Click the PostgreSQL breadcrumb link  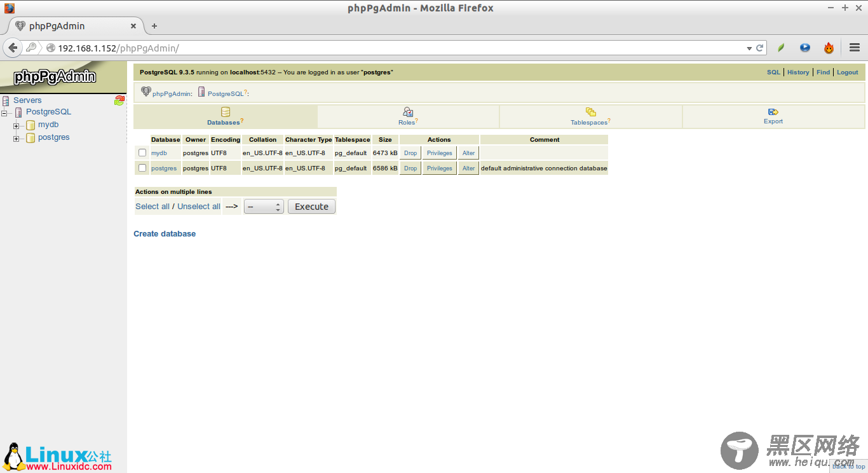[x=226, y=94]
